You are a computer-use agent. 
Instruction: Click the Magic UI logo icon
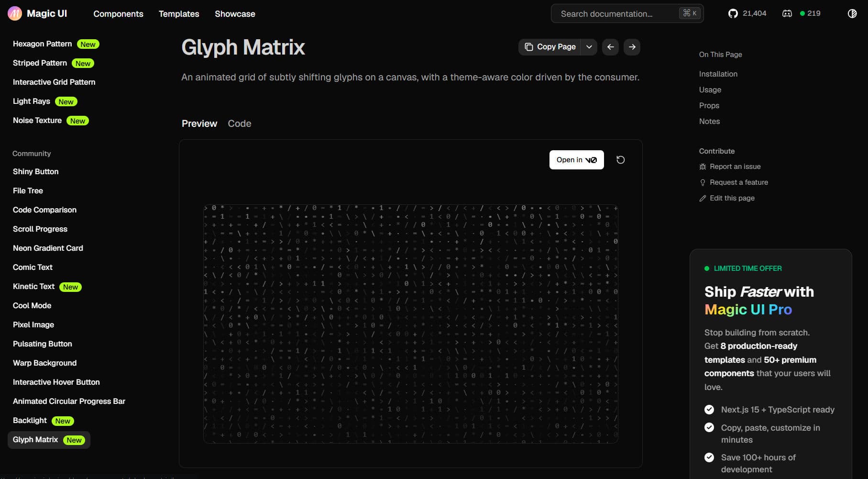[x=15, y=13]
